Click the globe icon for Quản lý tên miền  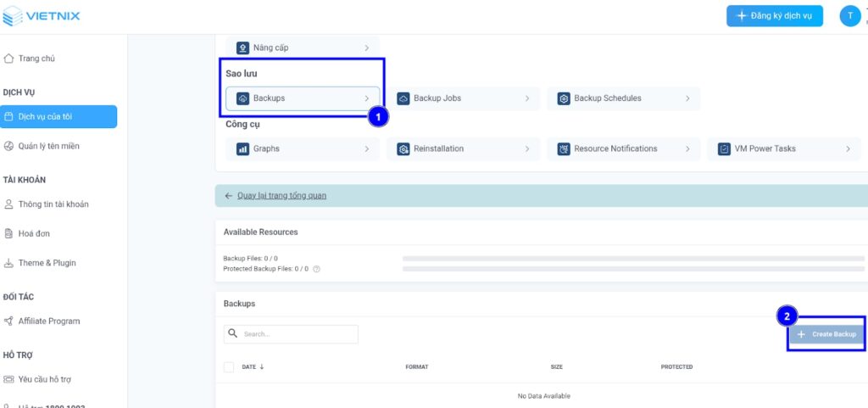click(8, 146)
